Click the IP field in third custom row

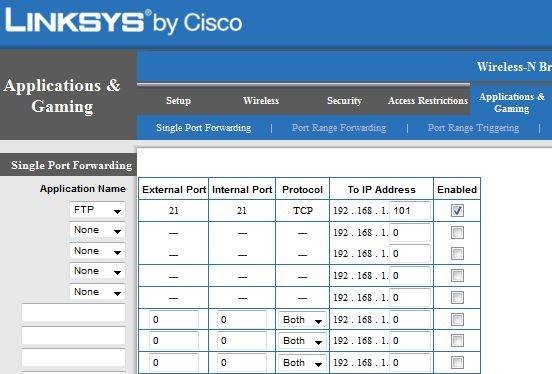click(x=410, y=362)
